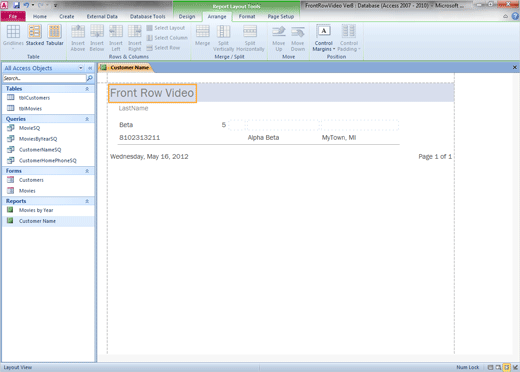Switch to External Data tab
The width and height of the screenshot is (520, 372).
pyautogui.click(x=102, y=16)
